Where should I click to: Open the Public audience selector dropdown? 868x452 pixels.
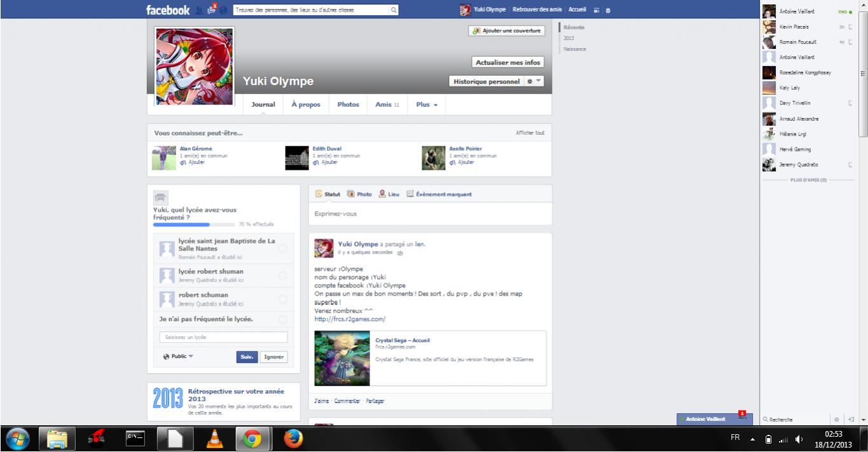178,357
